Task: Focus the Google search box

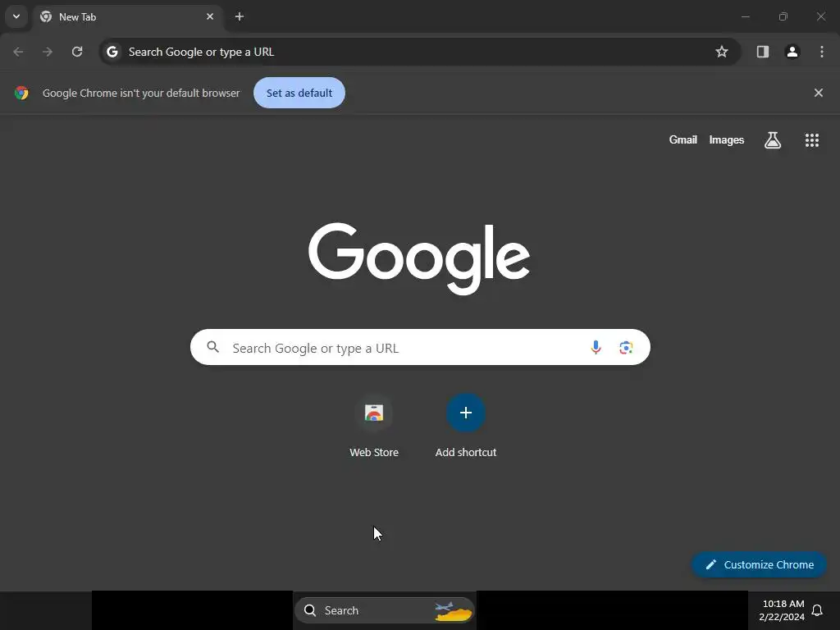Action: (420, 347)
